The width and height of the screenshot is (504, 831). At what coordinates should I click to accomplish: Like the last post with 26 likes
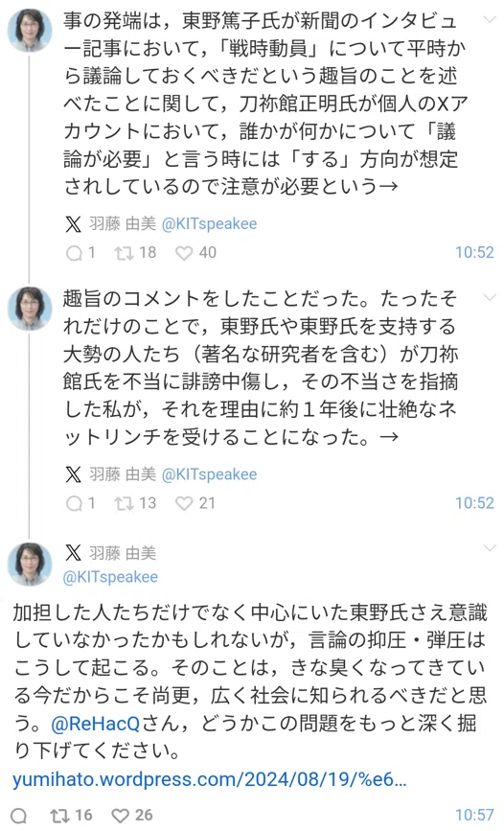[121, 816]
